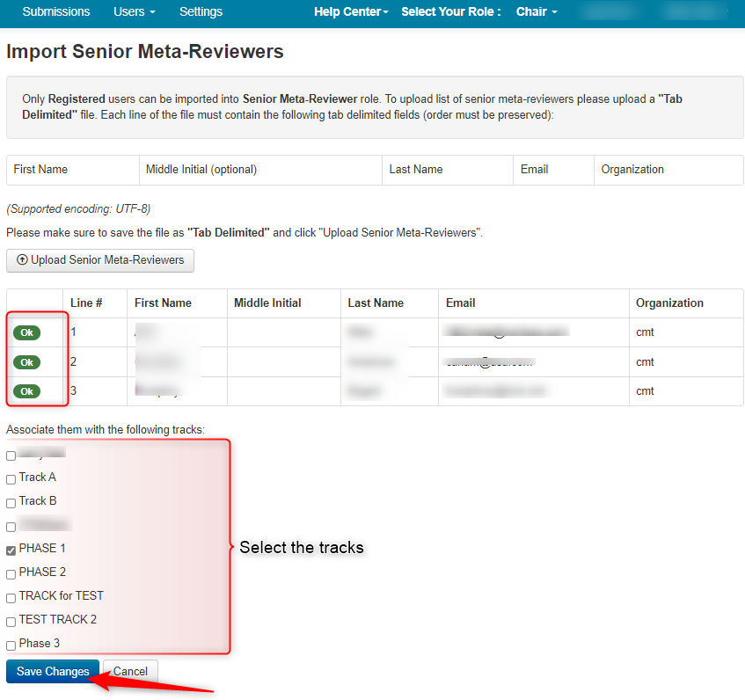This screenshot has height=700, width=745.
Task: Expand the Users dropdown menu
Action: 134,12
